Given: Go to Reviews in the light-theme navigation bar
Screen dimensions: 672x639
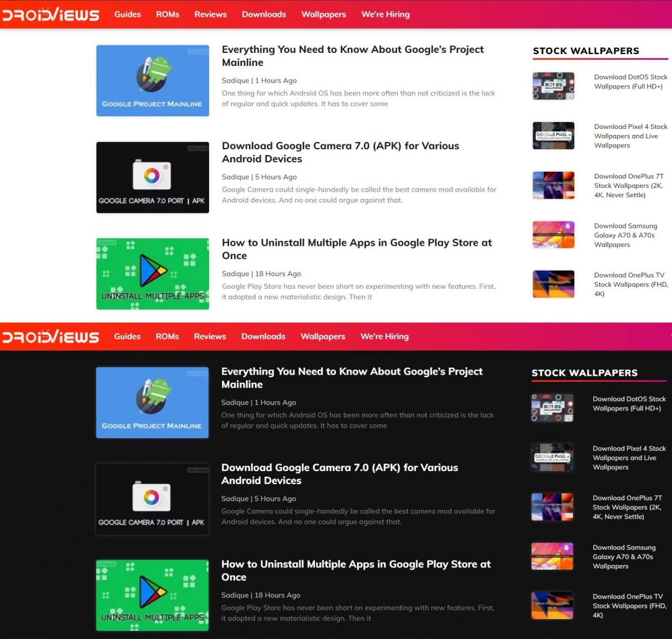Looking at the screenshot, I should pos(210,14).
